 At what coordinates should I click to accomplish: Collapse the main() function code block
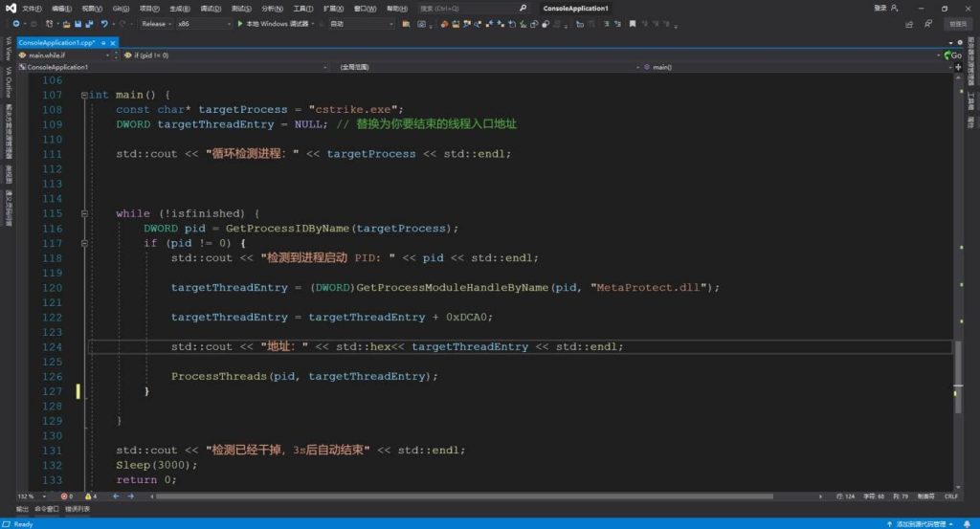(84, 95)
